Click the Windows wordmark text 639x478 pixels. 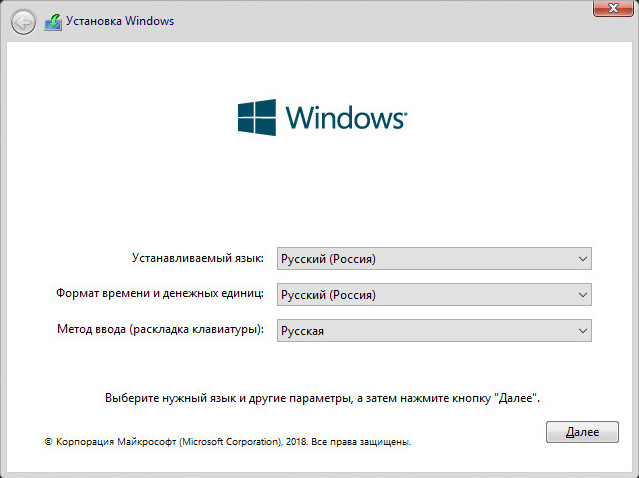click(x=346, y=118)
